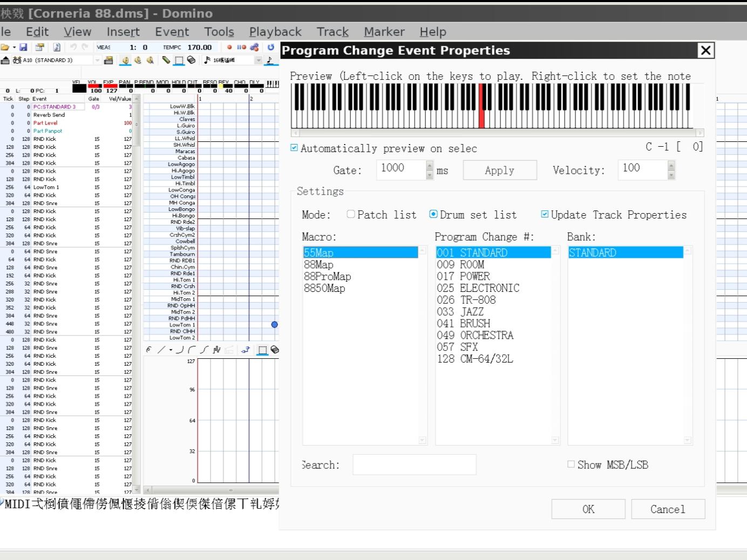The width and height of the screenshot is (747, 560).
Task: Open the View menu
Action: (x=78, y=32)
